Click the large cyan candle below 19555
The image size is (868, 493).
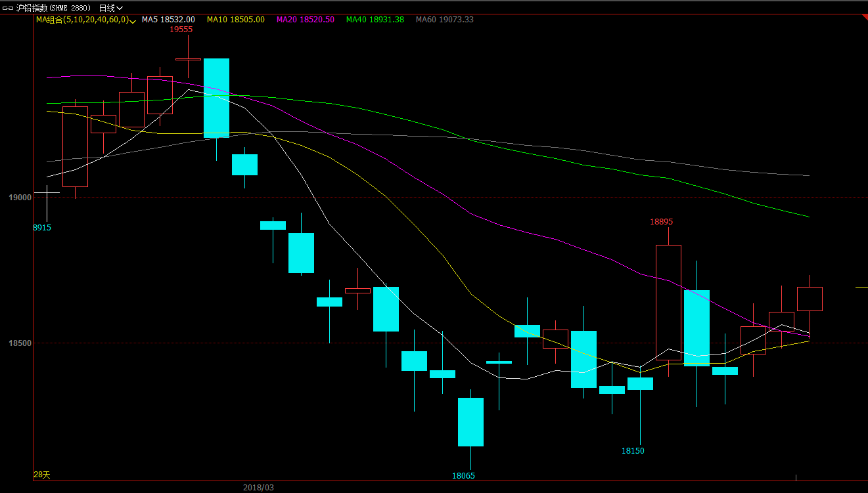pos(216,98)
